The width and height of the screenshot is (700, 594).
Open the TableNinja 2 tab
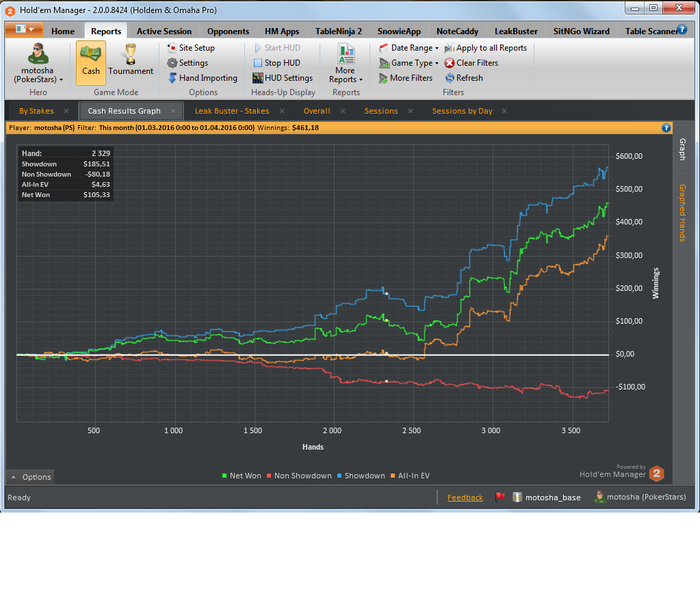point(338,31)
